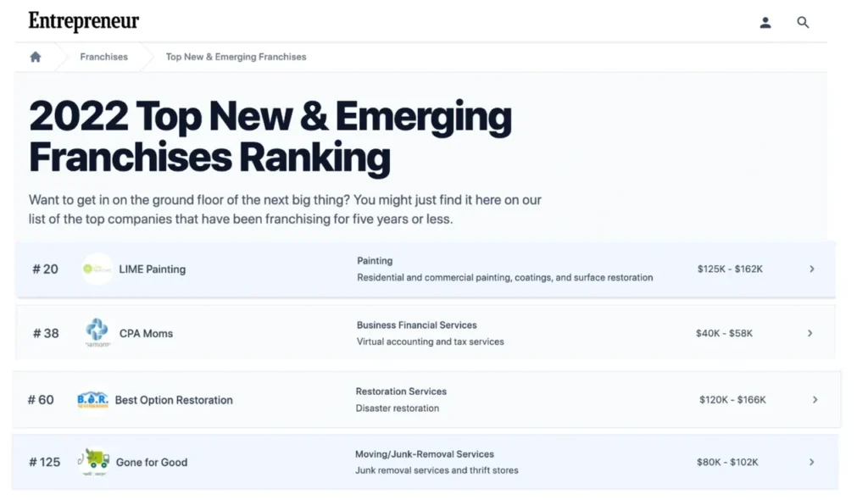Click the CPA Moms company logo
Image resolution: width=868 pixels, height=500 pixels.
click(x=97, y=332)
